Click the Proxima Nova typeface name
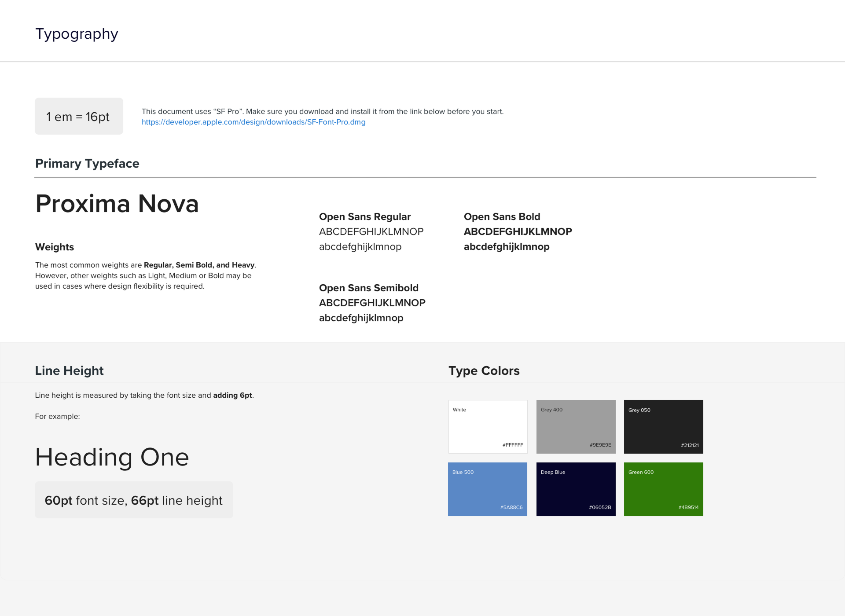The image size is (845, 616). click(117, 204)
